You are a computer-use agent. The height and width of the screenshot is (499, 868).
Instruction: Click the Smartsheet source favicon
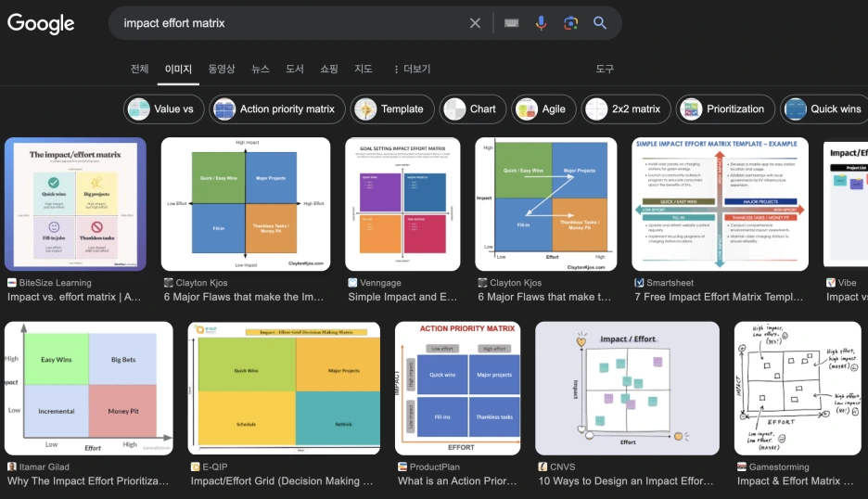639,283
